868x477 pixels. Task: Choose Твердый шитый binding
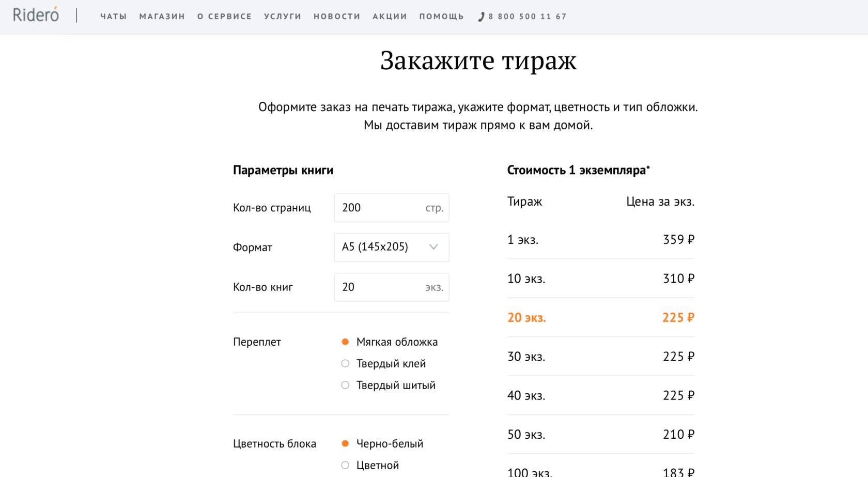[345, 385]
